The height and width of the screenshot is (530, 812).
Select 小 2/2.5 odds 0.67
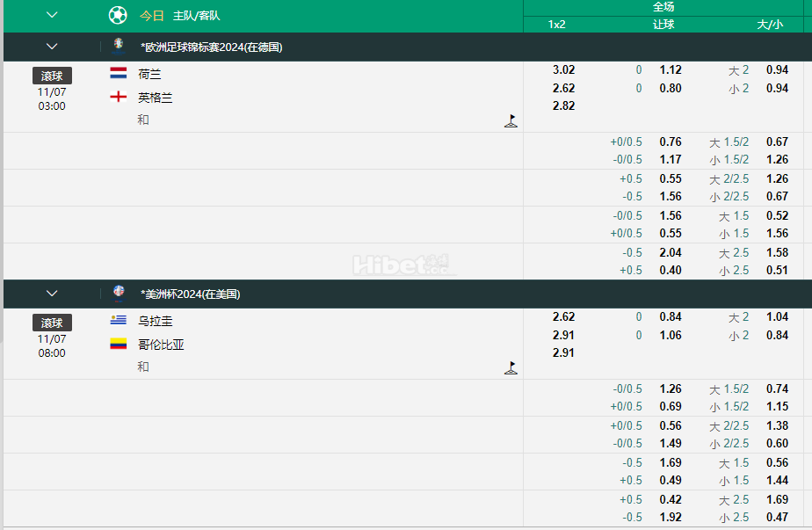(778, 196)
